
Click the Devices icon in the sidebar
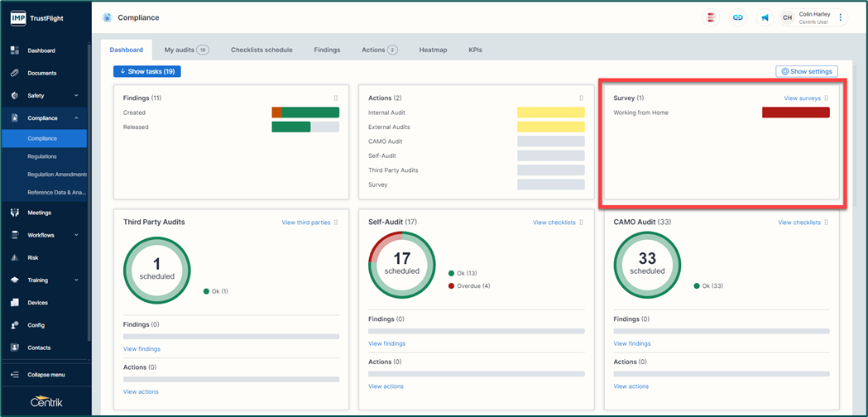point(15,303)
